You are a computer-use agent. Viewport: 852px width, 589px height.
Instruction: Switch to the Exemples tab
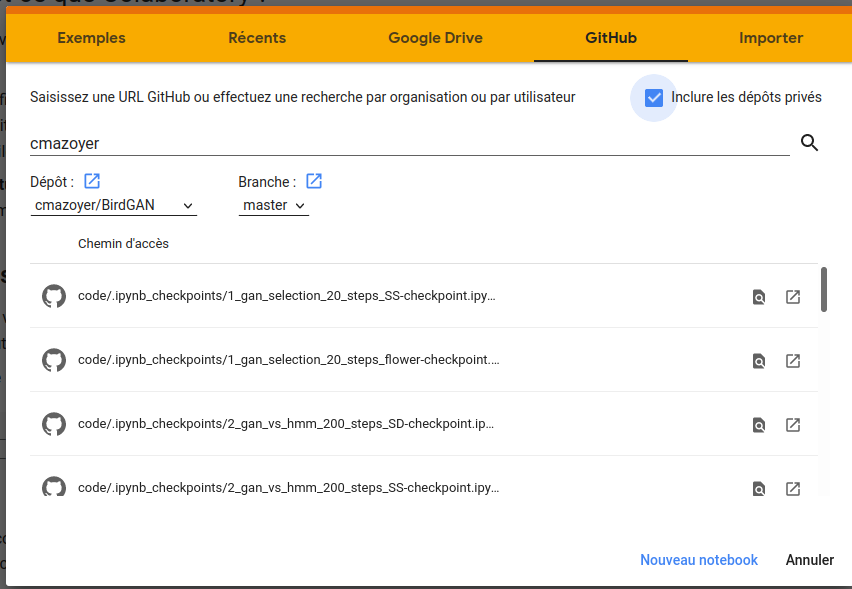[x=91, y=37]
